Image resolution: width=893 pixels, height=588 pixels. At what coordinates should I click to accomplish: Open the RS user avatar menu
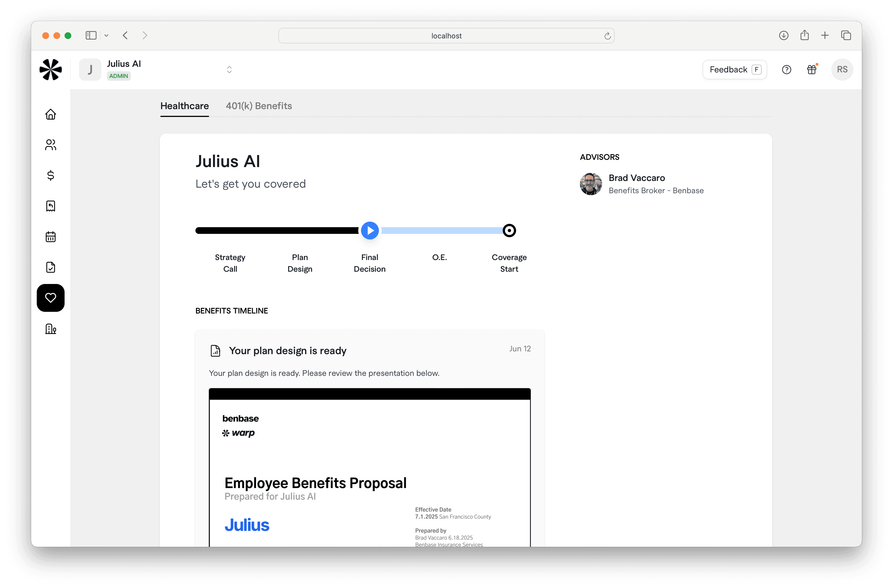tap(842, 69)
